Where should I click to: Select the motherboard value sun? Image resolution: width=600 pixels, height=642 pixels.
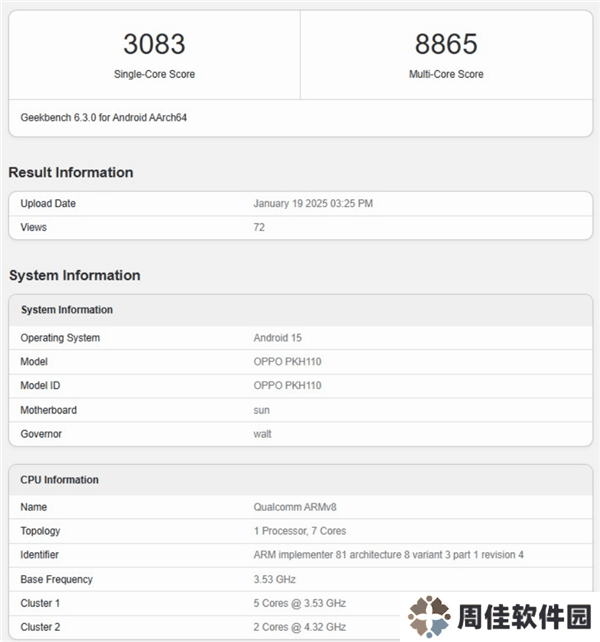tap(261, 410)
